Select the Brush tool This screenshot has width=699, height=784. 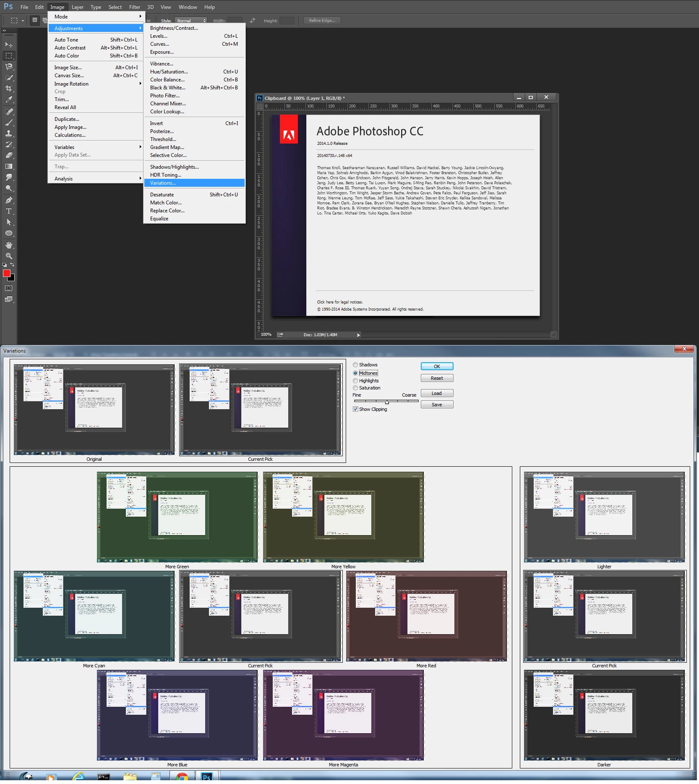click(8, 123)
